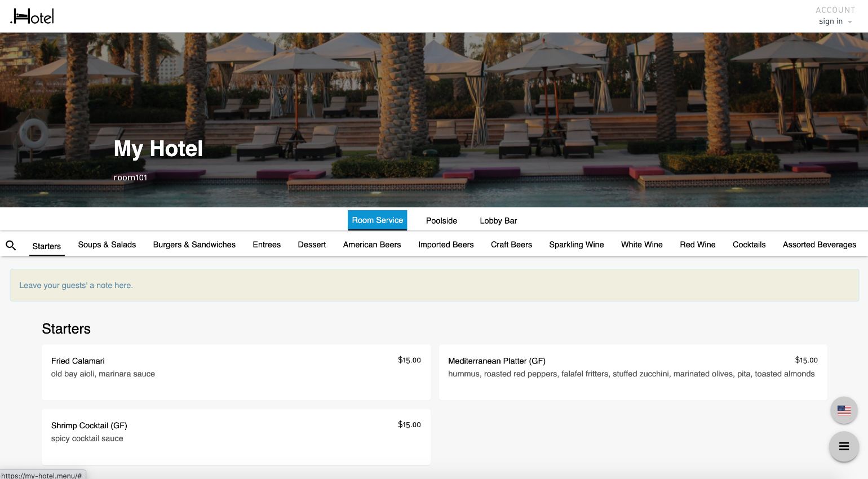Click the Starters section heading
Viewport: 868px width, 479px height.
[67, 329]
